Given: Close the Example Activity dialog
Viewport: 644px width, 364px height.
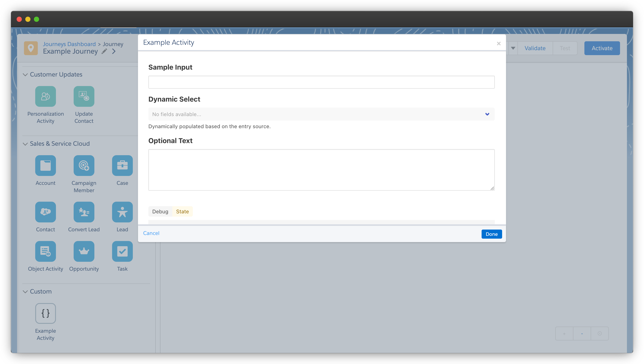Looking at the screenshot, I should tap(498, 43).
